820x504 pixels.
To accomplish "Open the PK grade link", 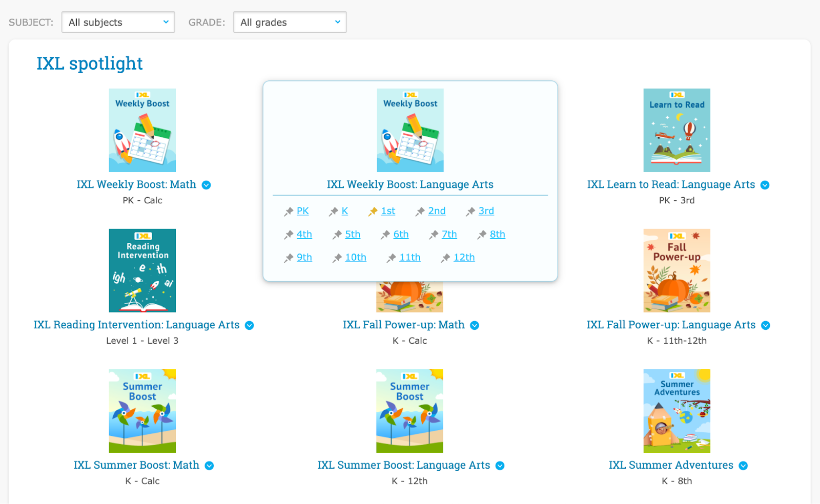I will tap(303, 211).
